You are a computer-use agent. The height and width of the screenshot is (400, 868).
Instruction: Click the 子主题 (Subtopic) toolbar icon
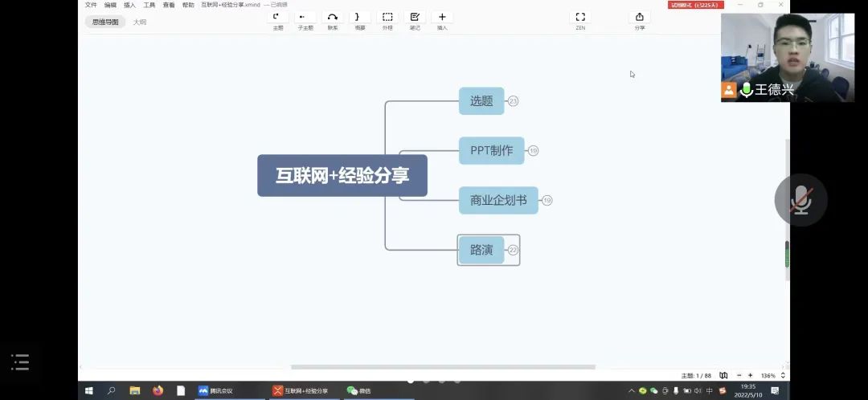305,17
